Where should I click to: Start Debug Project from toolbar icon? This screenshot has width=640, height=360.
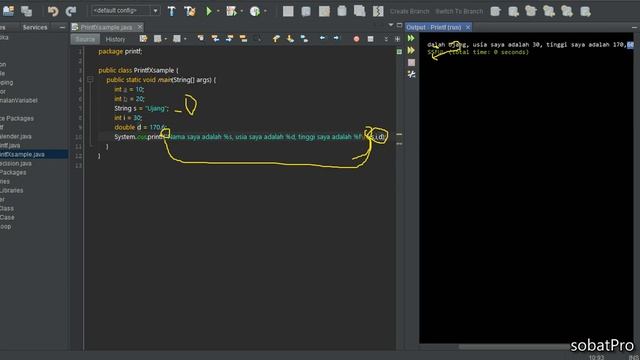coord(231,11)
